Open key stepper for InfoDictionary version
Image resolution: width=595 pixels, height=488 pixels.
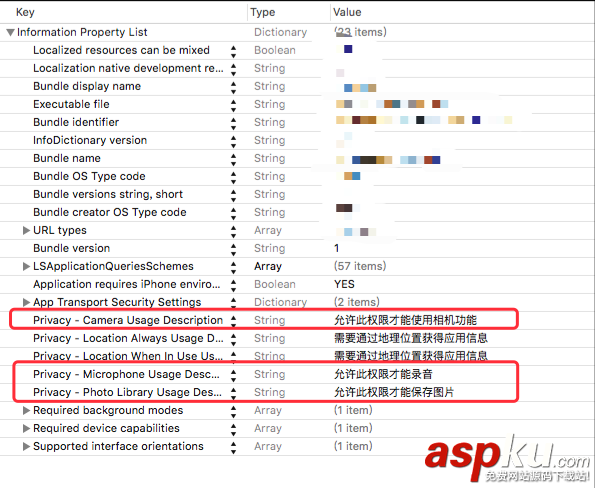click(x=233, y=141)
